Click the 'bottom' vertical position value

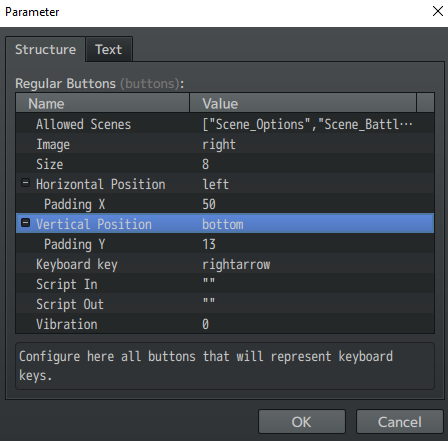[223, 224]
